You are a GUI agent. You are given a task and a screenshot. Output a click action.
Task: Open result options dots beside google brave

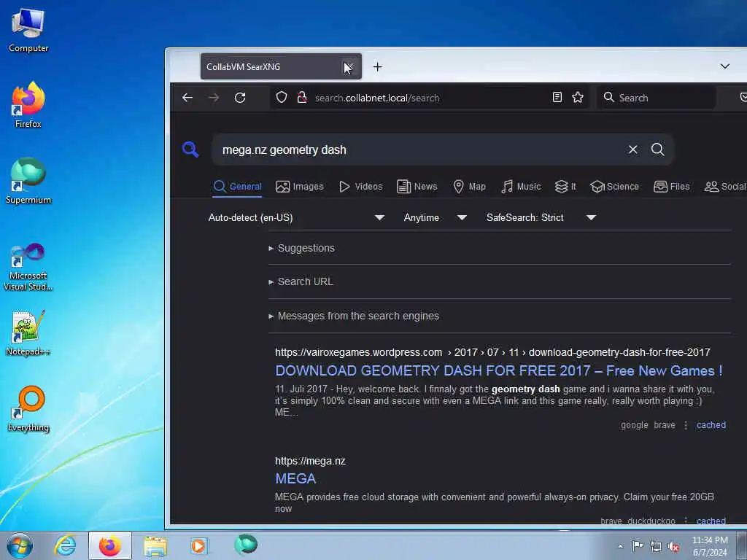point(686,425)
